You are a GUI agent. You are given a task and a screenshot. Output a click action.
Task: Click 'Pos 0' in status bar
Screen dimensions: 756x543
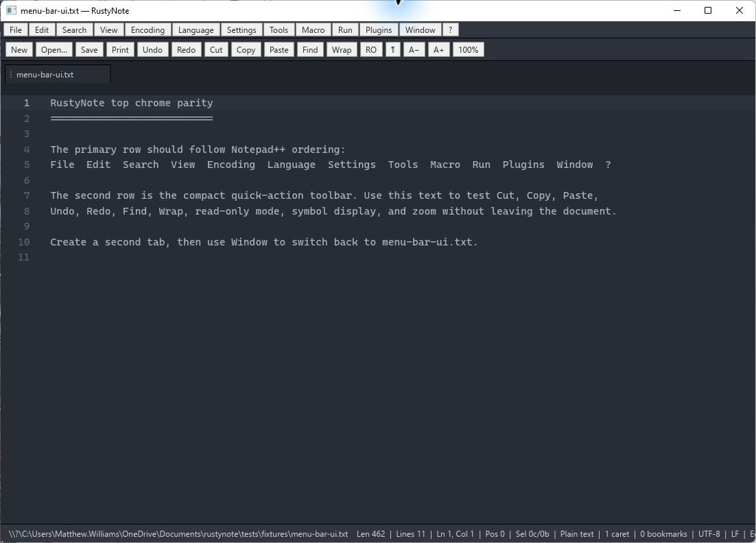pyautogui.click(x=495, y=534)
